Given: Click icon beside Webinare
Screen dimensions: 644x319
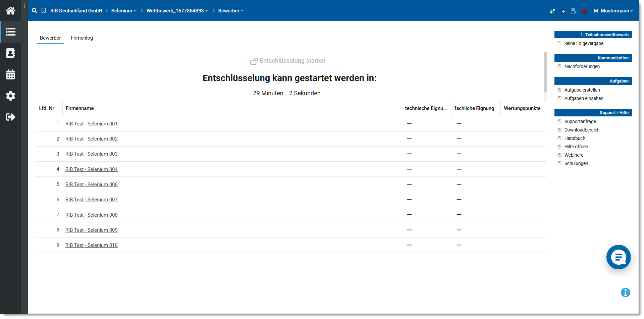Looking at the screenshot, I should coord(559,155).
